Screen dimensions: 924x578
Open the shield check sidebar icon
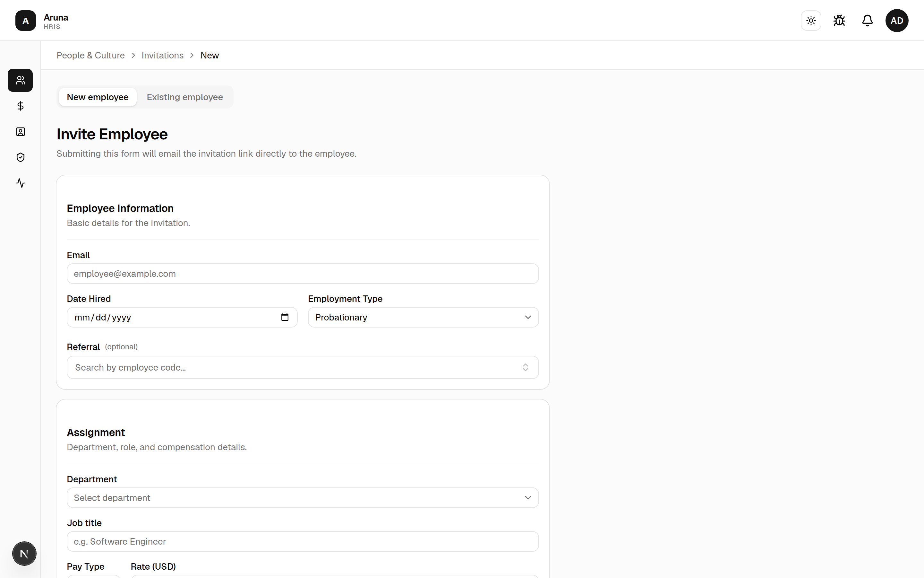coord(20,157)
